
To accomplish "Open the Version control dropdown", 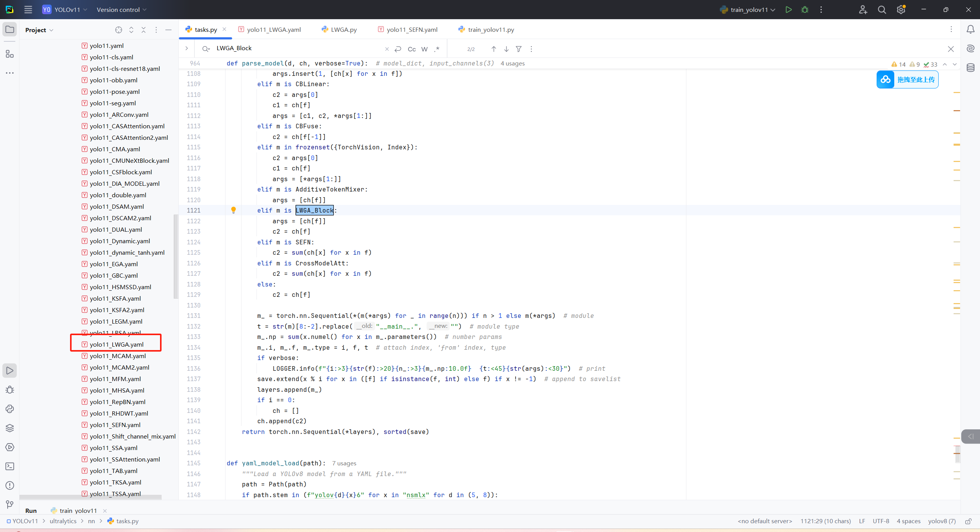I will click(121, 10).
